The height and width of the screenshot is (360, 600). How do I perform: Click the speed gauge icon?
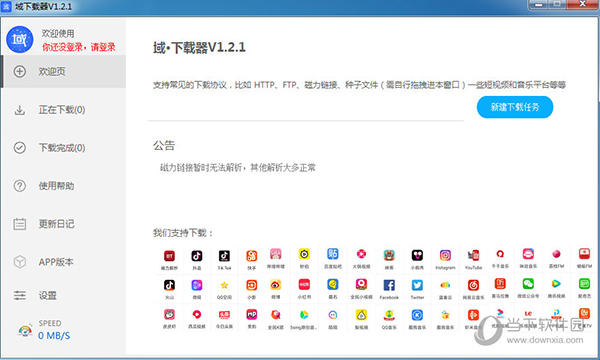[x=25, y=331]
